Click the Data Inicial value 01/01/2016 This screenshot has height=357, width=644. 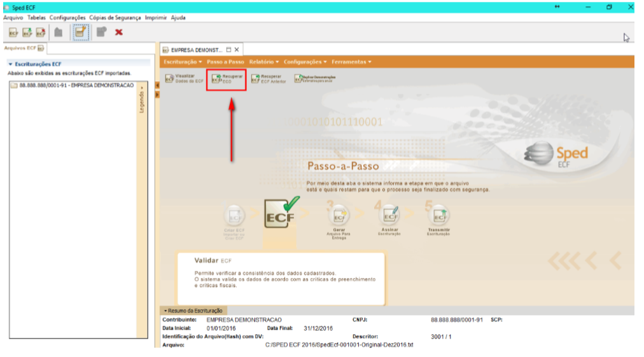[x=221, y=328]
